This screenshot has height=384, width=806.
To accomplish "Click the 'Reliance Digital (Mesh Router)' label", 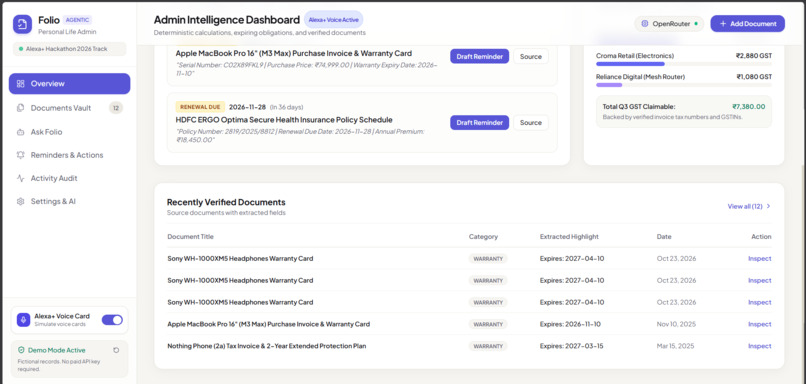I will (x=640, y=77).
